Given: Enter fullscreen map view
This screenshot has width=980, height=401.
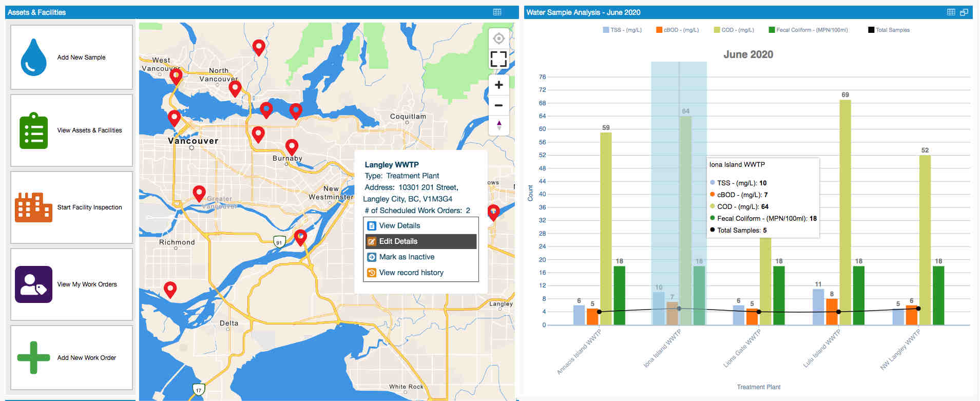Looking at the screenshot, I should (498, 59).
